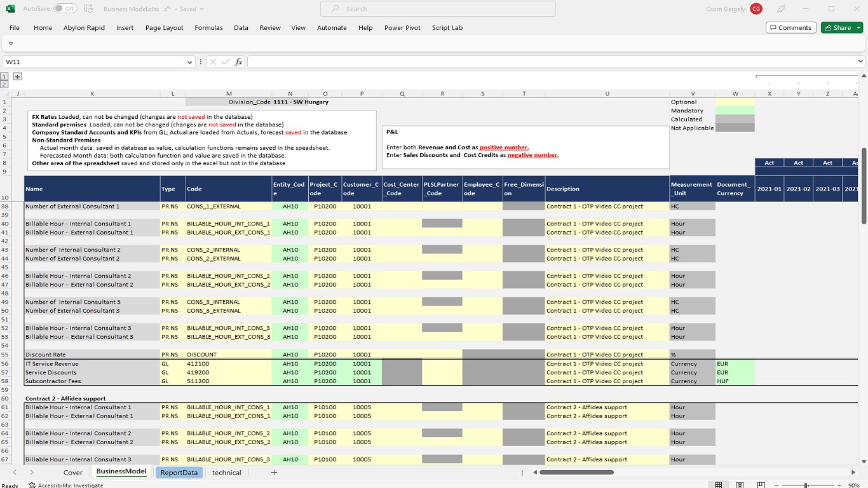Show outline level 1 for column groups
Screen dimensions: 868x488
coord(4,76)
